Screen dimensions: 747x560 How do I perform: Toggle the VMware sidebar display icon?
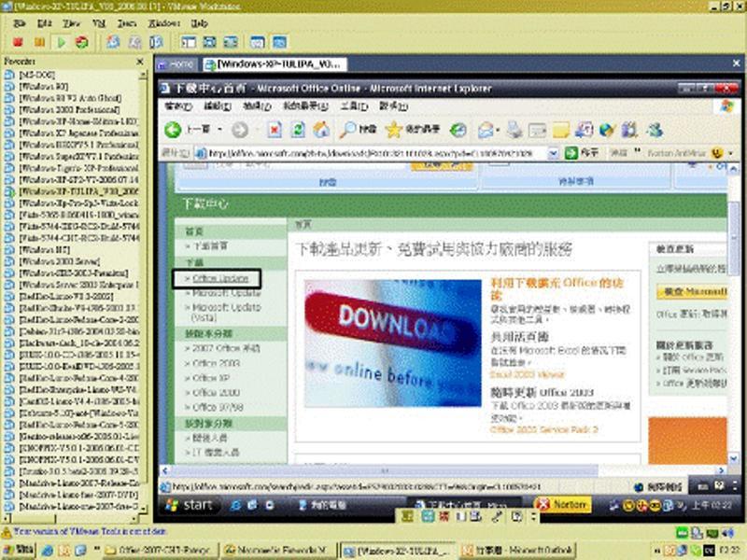[189, 42]
